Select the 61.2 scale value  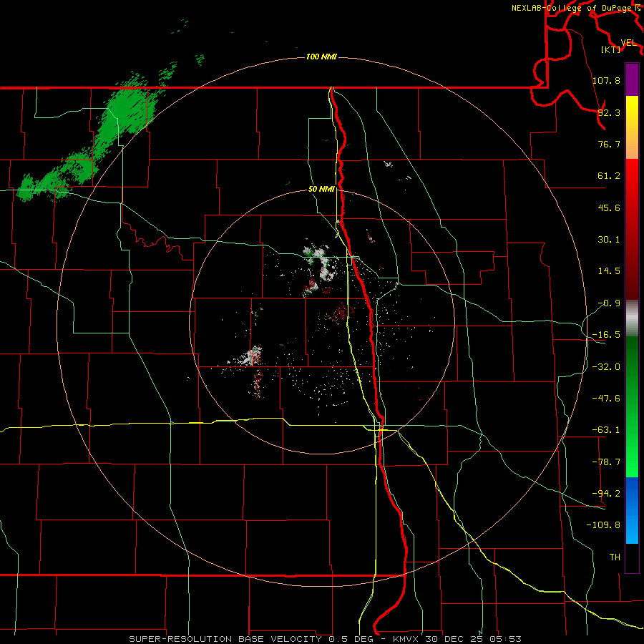point(609,176)
